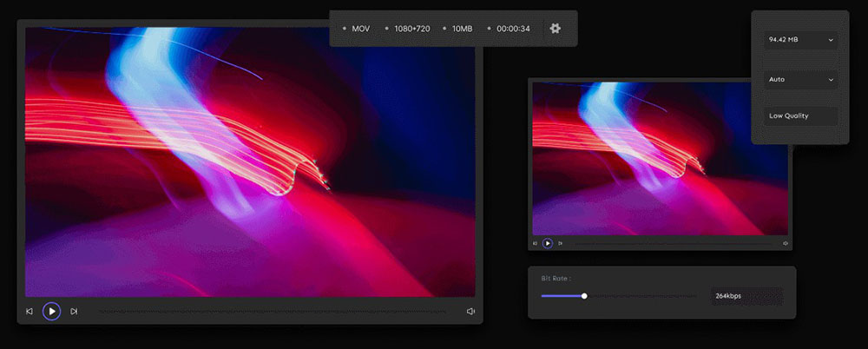The width and height of the screenshot is (868, 349).
Task: Skip to previous in large player
Action: tap(30, 311)
